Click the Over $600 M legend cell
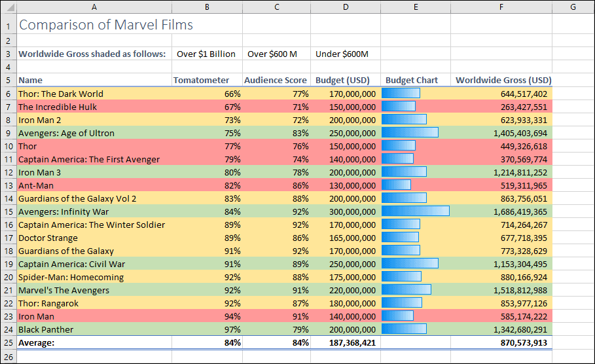This screenshot has width=595, height=364. (x=276, y=54)
